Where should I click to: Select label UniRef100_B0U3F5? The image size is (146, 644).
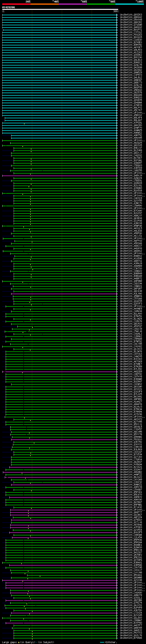(131, 533)
